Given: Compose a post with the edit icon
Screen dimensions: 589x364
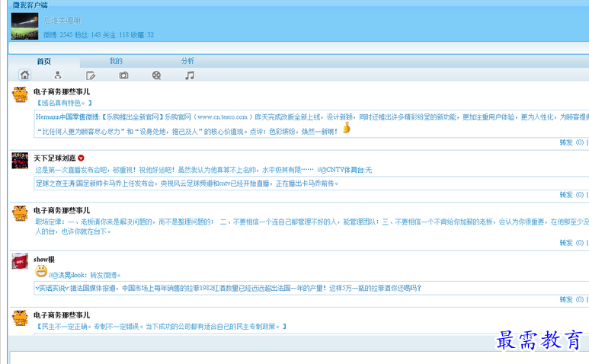Looking at the screenshot, I should click(91, 75).
